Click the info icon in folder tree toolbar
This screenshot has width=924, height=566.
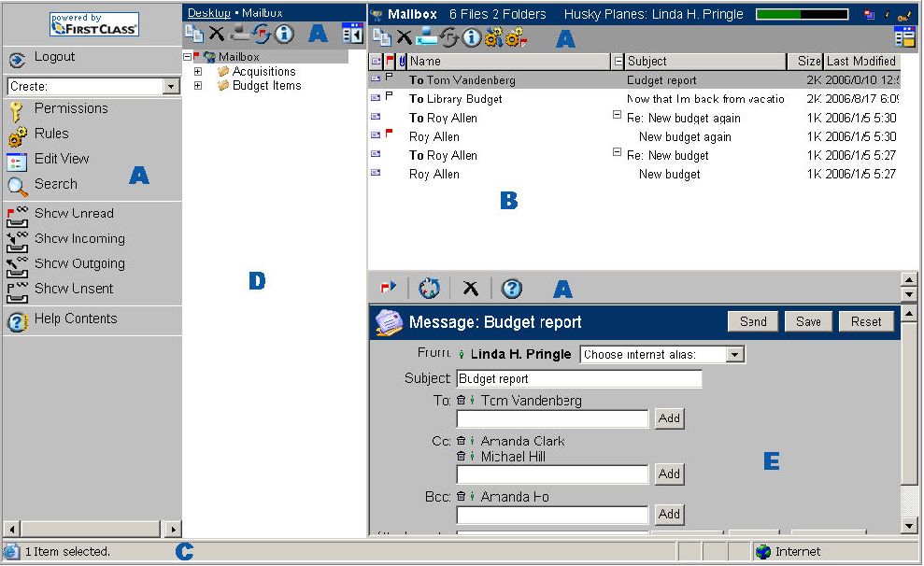point(284,35)
